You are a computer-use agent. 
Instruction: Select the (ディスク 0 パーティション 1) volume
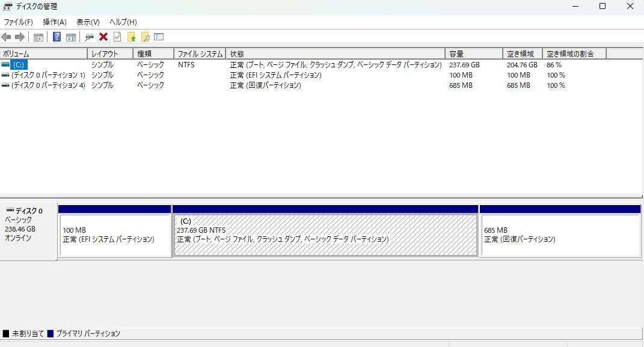(x=48, y=75)
